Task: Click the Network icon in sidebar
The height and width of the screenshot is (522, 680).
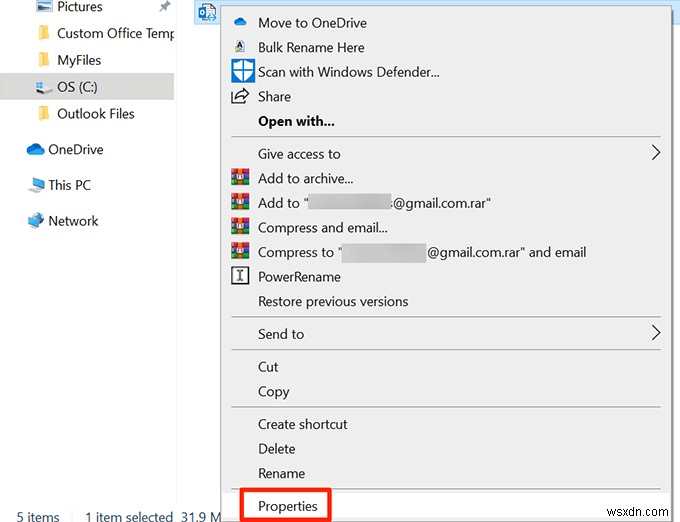Action: (36, 220)
